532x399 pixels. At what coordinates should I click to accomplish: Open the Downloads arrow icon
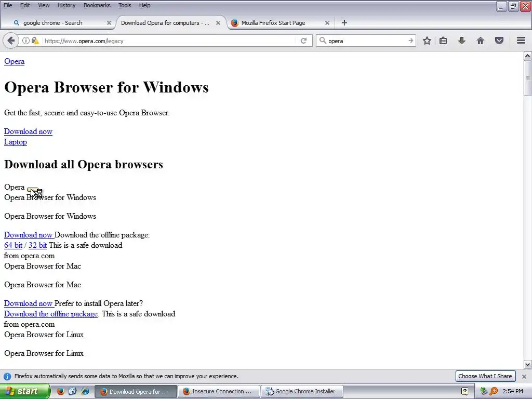coord(462,41)
